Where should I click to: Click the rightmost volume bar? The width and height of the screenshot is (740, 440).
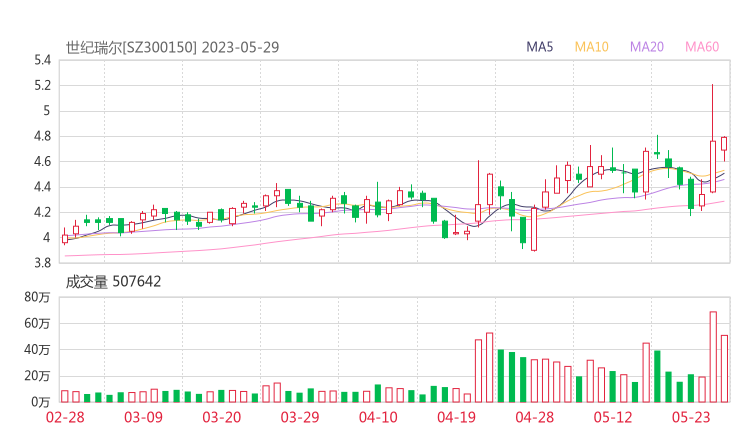coord(724,368)
